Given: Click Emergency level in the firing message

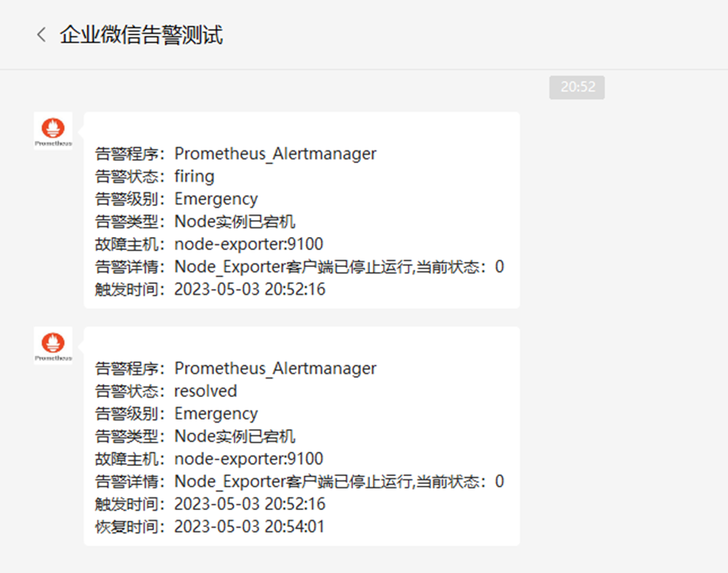Looking at the screenshot, I should (x=216, y=200).
